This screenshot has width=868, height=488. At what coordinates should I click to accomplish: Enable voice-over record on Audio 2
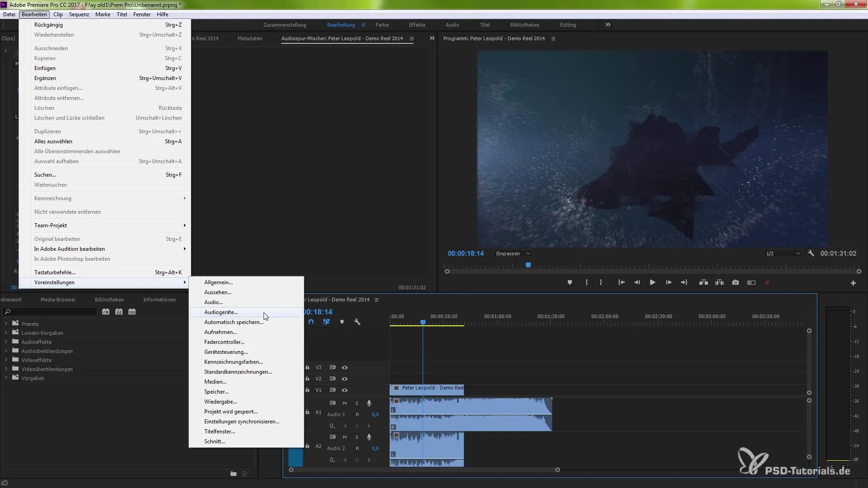(369, 437)
